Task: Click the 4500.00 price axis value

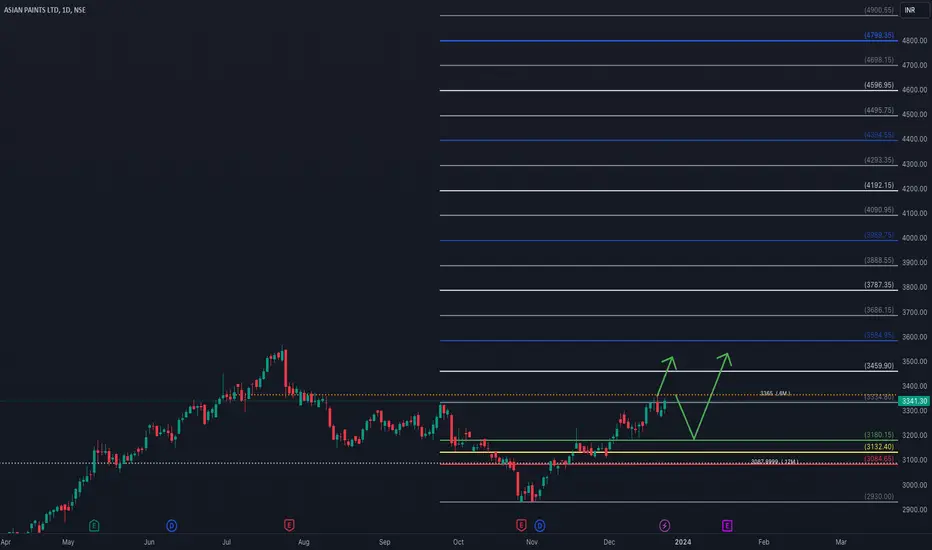Action: [914, 115]
